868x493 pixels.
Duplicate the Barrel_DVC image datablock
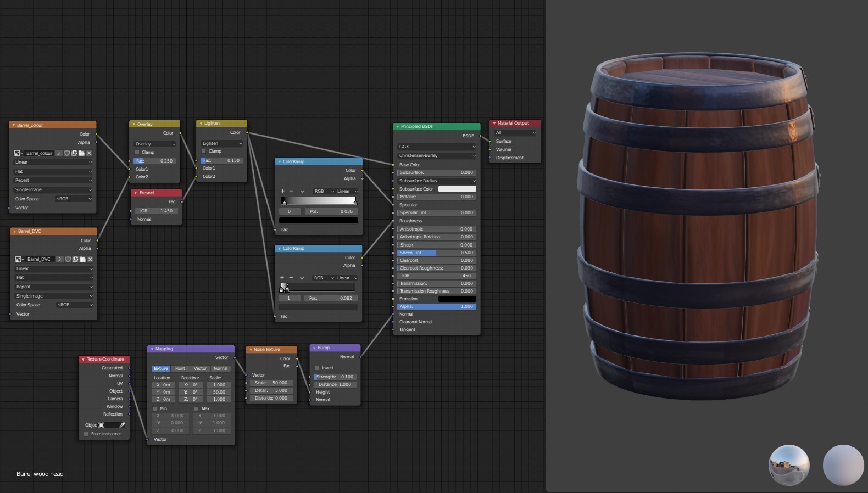pos(75,259)
